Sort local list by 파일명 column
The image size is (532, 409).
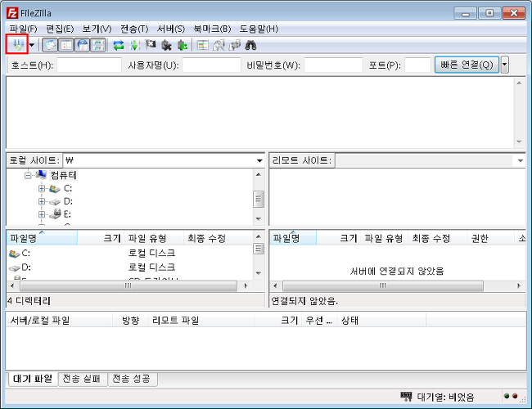(42, 238)
